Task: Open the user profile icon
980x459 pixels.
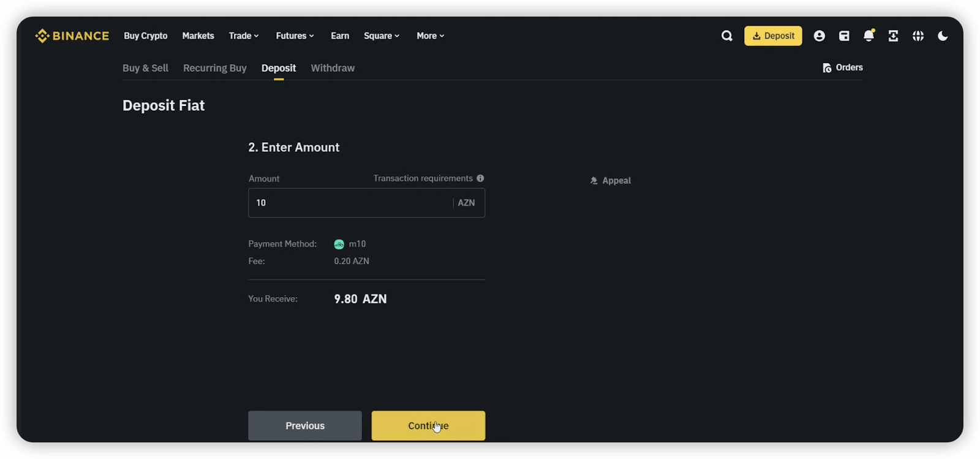Action: 819,36
